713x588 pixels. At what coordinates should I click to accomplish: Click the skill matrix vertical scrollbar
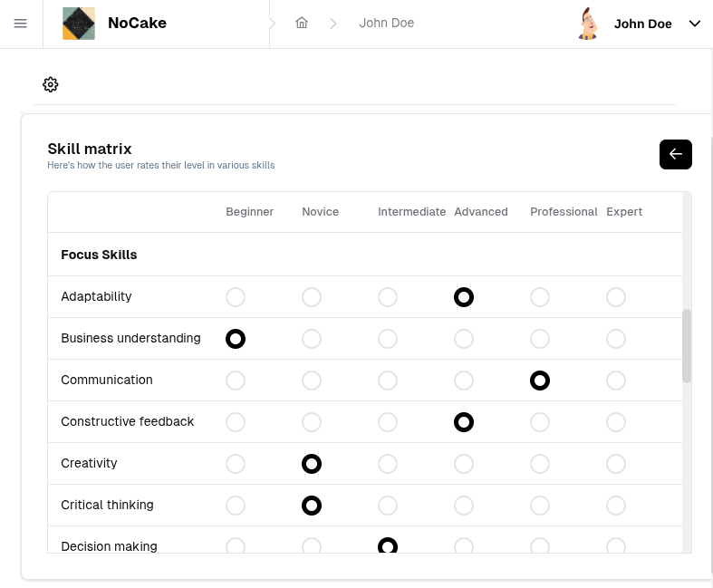coord(687,345)
